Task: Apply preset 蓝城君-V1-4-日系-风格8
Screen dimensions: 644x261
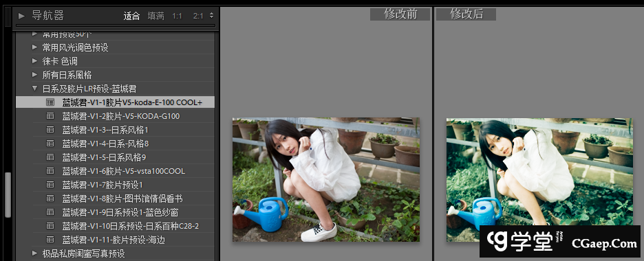Action: pyautogui.click(x=105, y=144)
